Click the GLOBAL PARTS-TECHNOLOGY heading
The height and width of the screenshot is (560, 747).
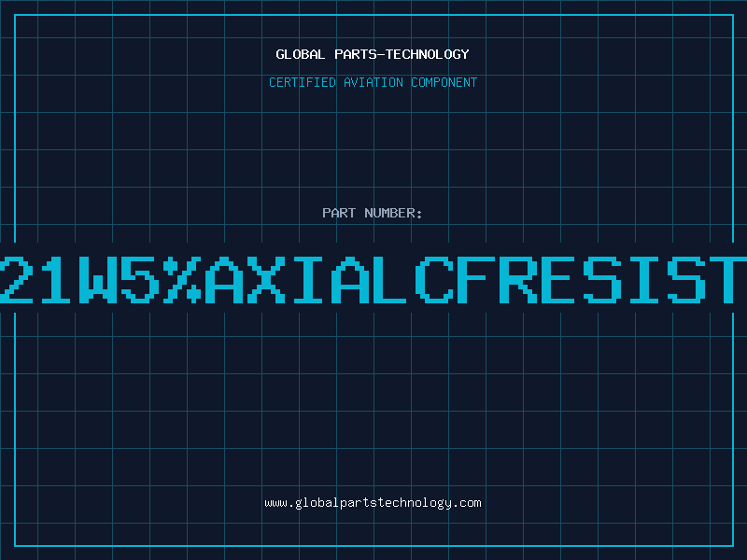coord(373,54)
